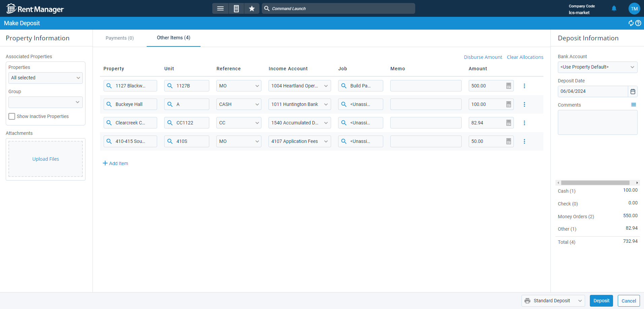Click the Add Item link
Viewport: 644px width, 309px height.
[115, 163]
